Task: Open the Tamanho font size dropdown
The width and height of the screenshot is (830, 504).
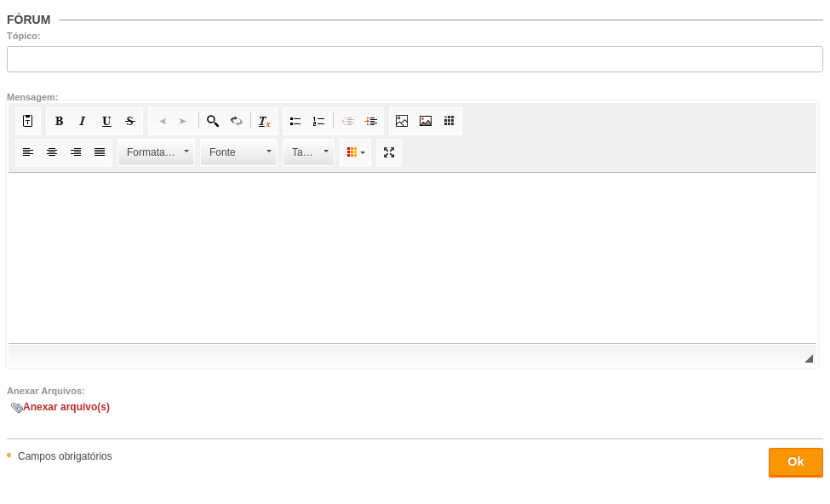Action: tap(309, 152)
